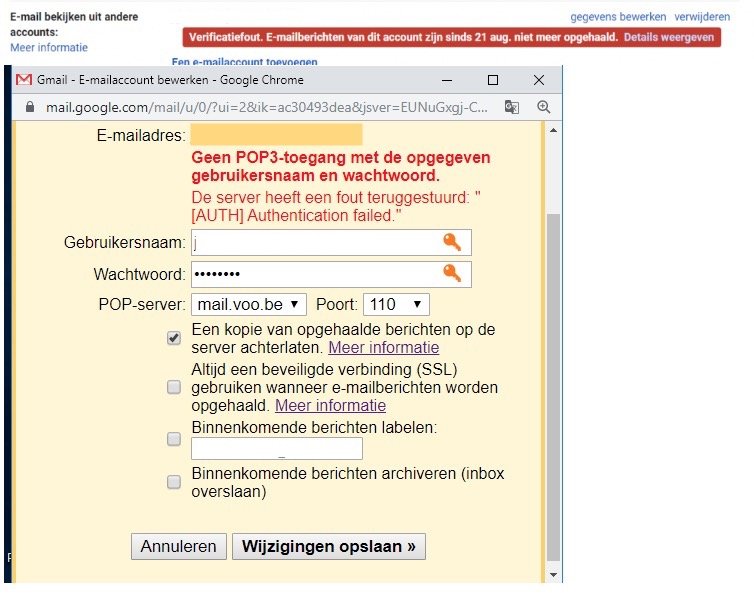Open the POP-server dropdown mail.voo.be
Viewport: 754px width, 599px height.
[249, 304]
